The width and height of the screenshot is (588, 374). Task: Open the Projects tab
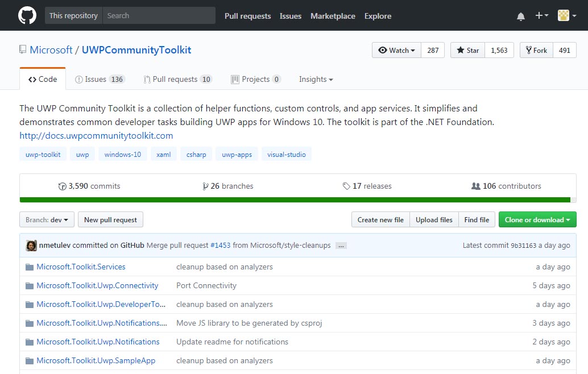pos(256,79)
